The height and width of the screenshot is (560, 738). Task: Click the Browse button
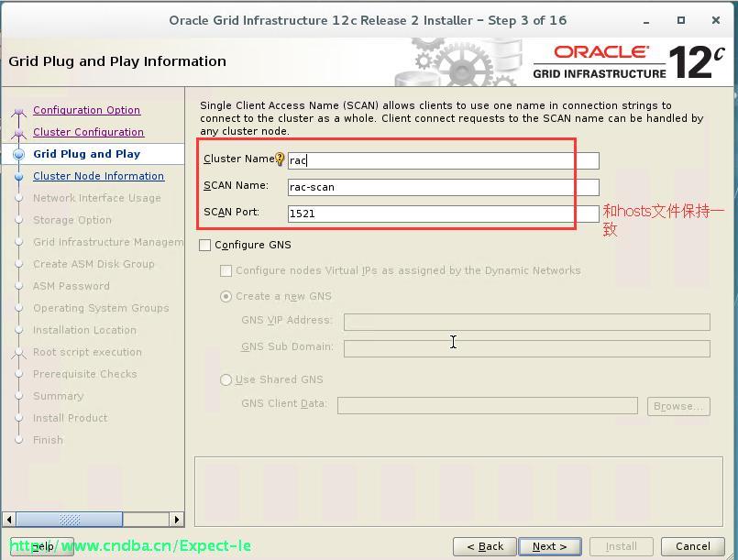coord(678,406)
